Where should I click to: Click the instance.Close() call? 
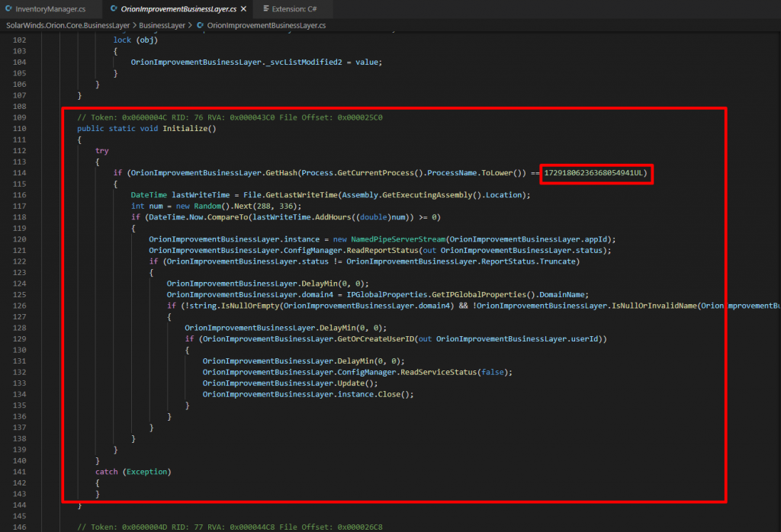point(373,394)
